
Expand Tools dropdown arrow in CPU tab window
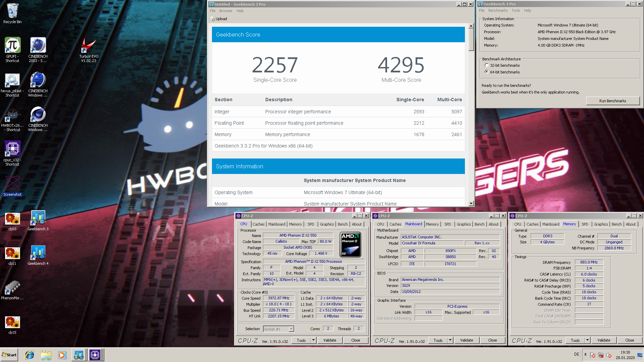click(x=313, y=340)
